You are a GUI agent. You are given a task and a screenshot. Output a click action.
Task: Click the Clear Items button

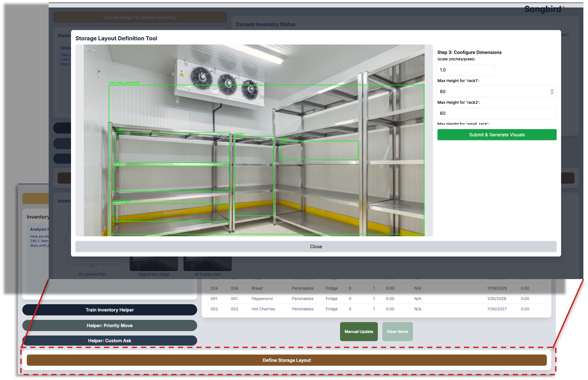pyautogui.click(x=397, y=331)
